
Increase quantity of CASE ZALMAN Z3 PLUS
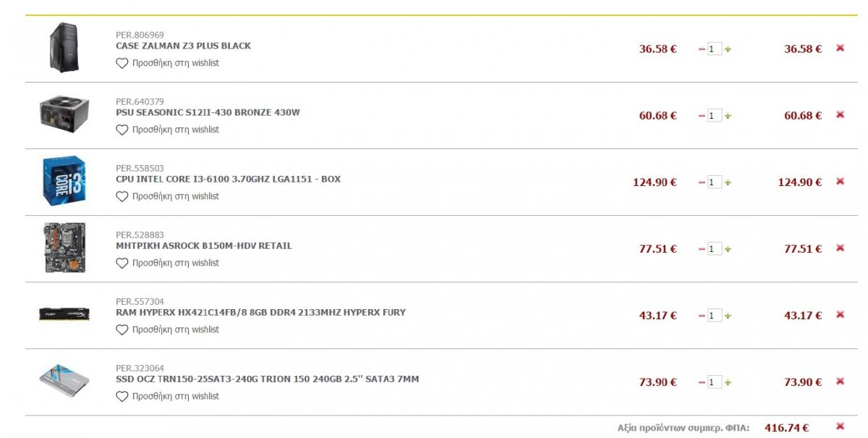pyautogui.click(x=728, y=49)
